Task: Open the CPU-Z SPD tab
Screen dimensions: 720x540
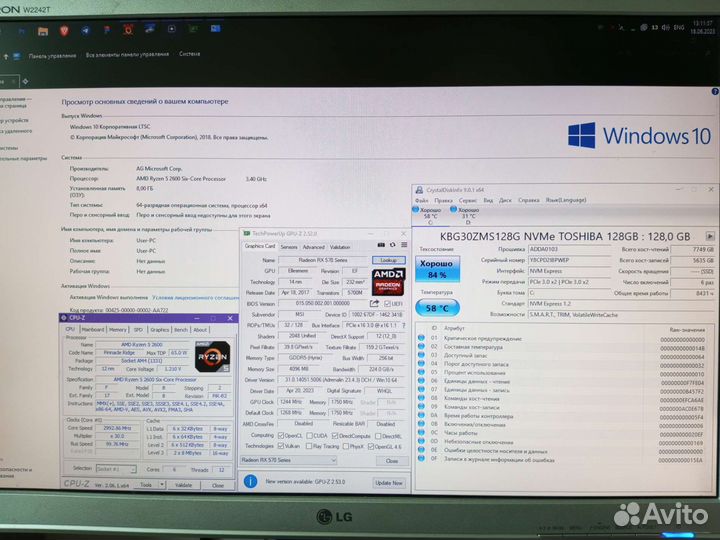Action: point(138,330)
